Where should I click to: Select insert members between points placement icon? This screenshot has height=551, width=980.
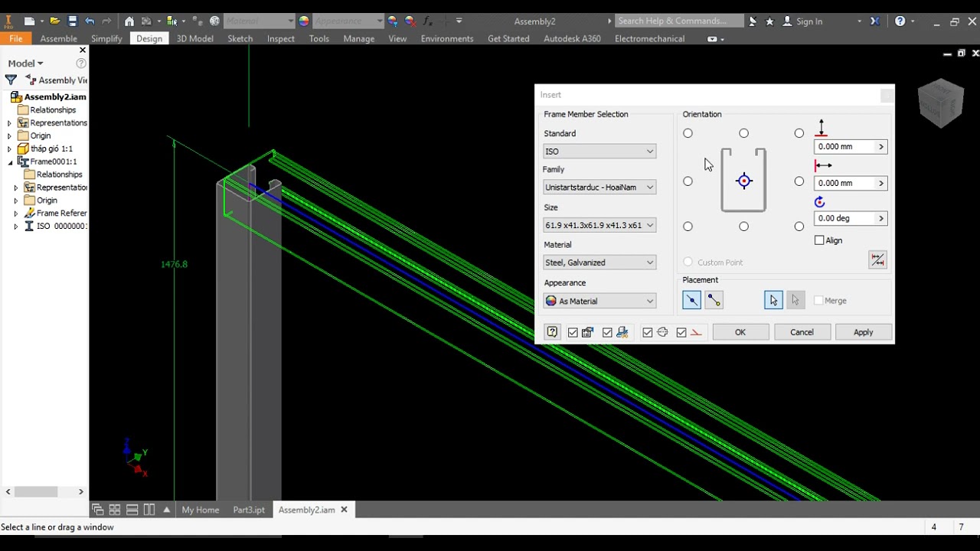714,301
